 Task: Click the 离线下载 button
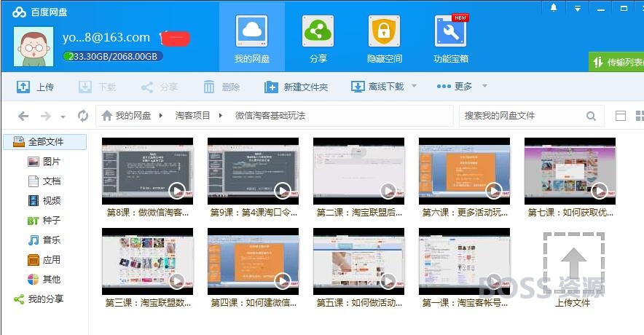point(377,87)
